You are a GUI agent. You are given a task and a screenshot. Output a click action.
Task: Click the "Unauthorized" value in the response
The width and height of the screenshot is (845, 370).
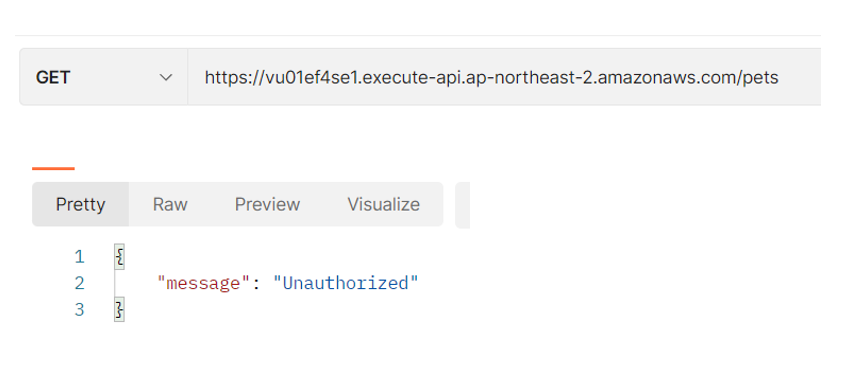[x=345, y=283]
